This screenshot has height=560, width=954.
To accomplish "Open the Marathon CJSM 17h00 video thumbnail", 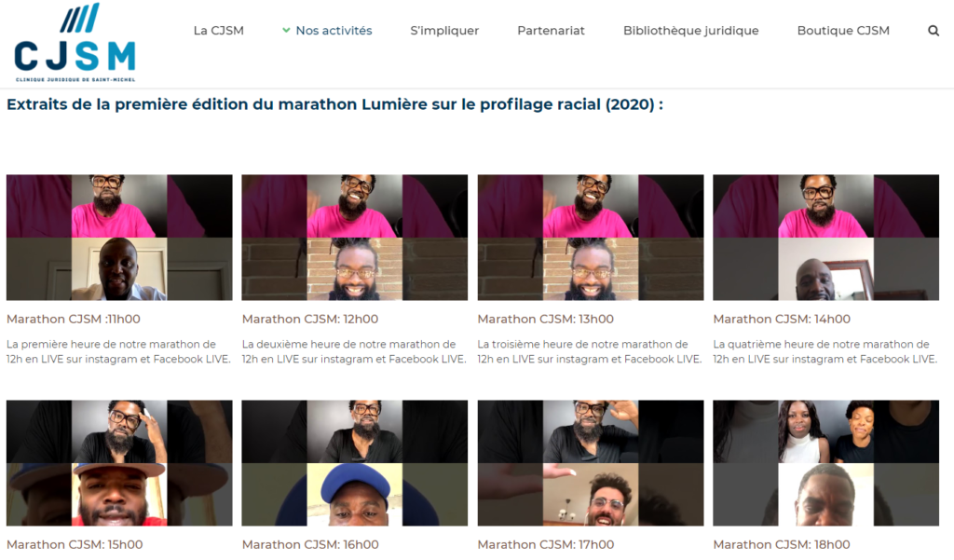I will (x=590, y=462).
